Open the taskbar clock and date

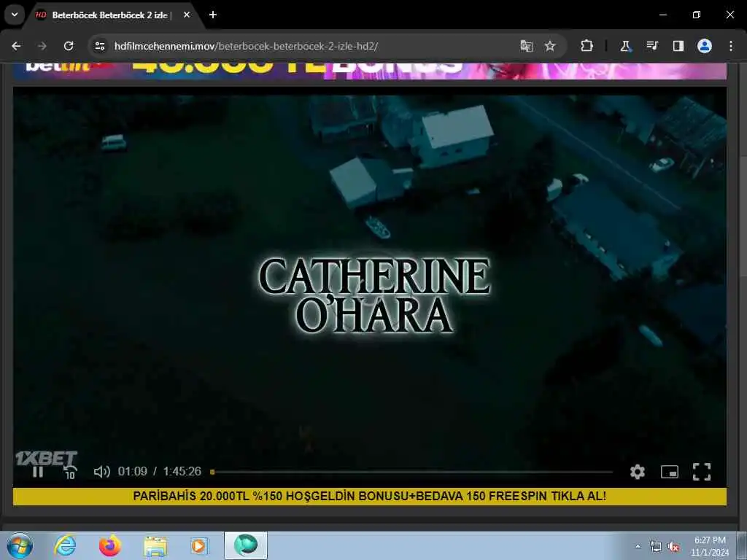(x=710, y=546)
